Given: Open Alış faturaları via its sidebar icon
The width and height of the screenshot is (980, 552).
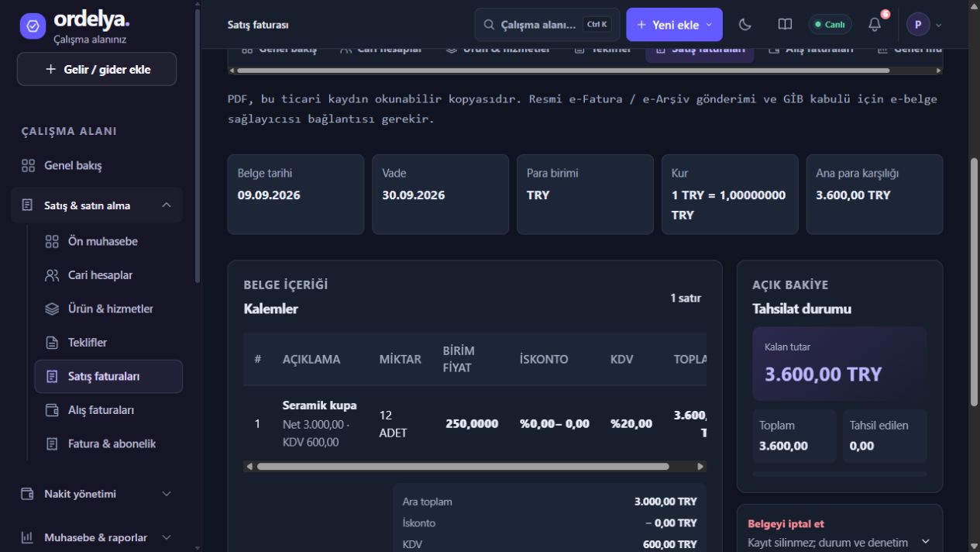Looking at the screenshot, I should [52, 410].
